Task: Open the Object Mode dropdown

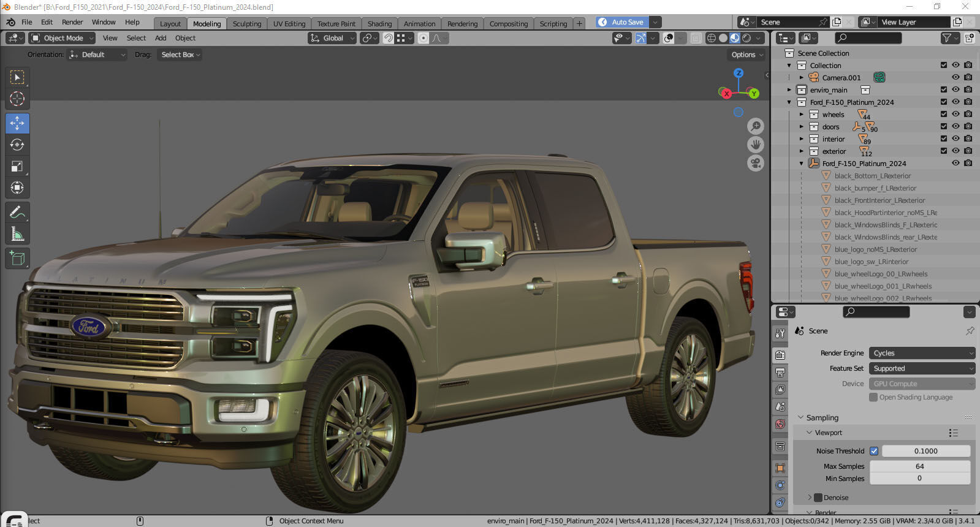Action: 62,38
